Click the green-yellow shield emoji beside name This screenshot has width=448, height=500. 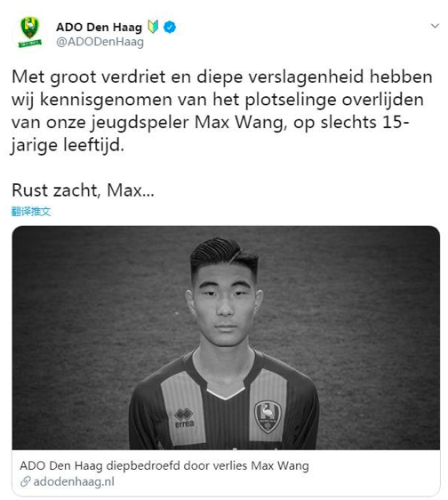tap(153, 27)
